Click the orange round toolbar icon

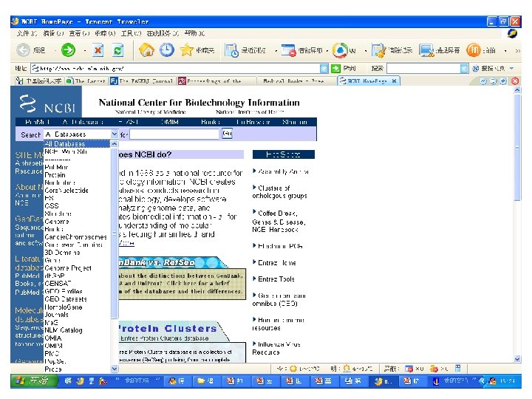point(474,50)
